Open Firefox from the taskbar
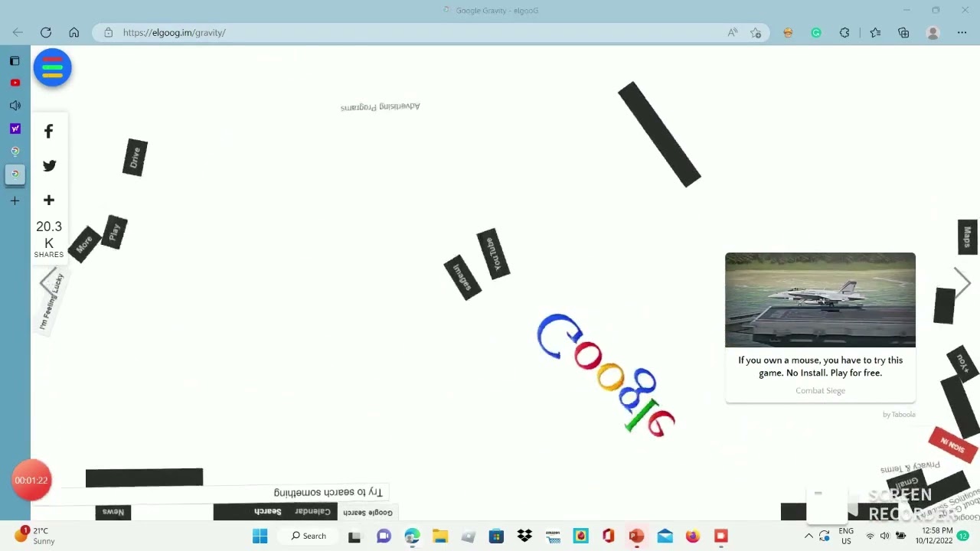Image resolution: width=980 pixels, height=551 pixels. [x=692, y=536]
